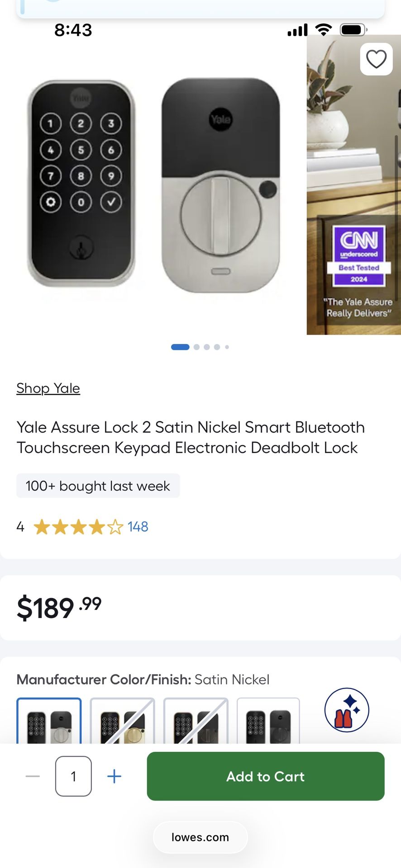This screenshot has width=401, height=868.
Task: Open the Shop Yale link
Action: [x=48, y=388]
